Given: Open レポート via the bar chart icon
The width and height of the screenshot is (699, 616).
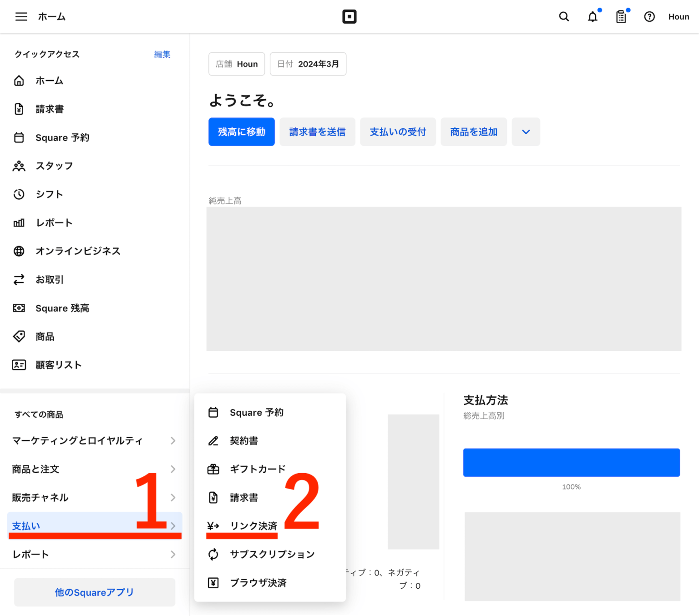Looking at the screenshot, I should [x=19, y=222].
